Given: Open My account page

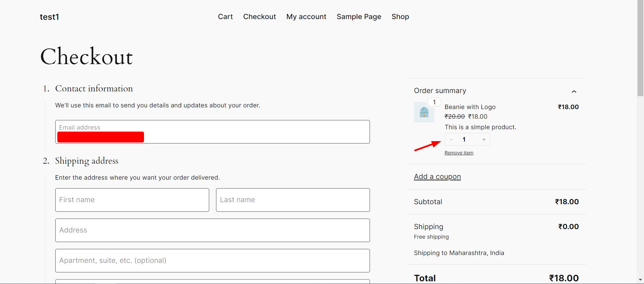Looking at the screenshot, I should click(x=306, y=17).
